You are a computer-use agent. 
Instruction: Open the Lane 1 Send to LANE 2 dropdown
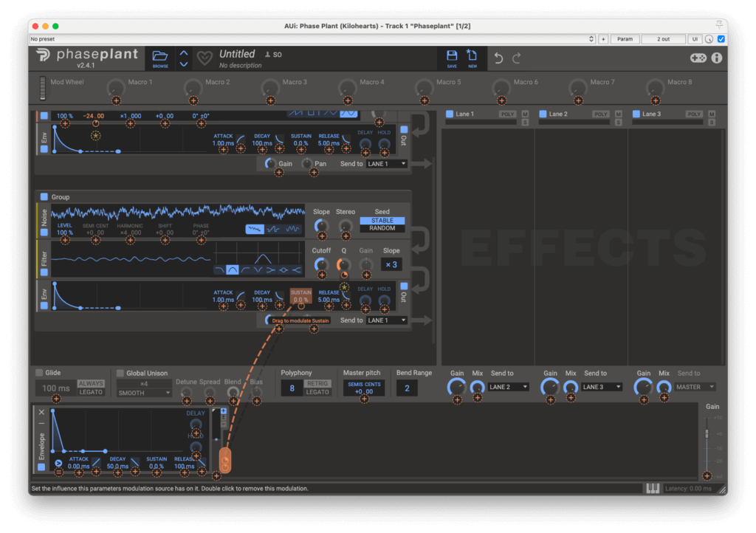coord(509,387)
